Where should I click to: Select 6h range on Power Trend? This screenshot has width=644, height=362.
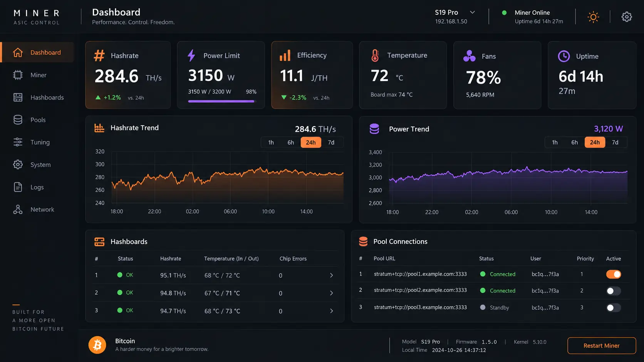(x=575, y=142)
